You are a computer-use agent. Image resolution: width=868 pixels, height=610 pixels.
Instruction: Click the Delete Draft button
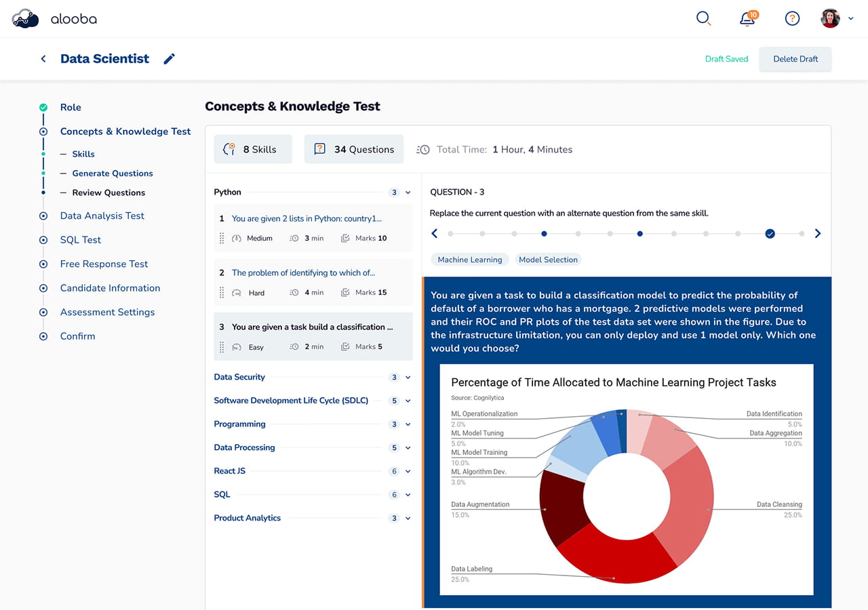point(795,59)
